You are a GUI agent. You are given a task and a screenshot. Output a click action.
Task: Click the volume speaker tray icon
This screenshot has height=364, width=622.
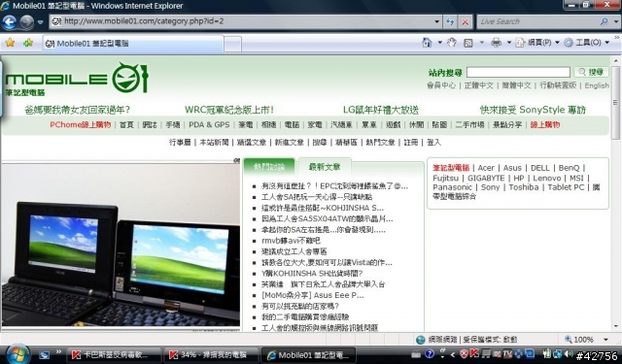point(569,353)
